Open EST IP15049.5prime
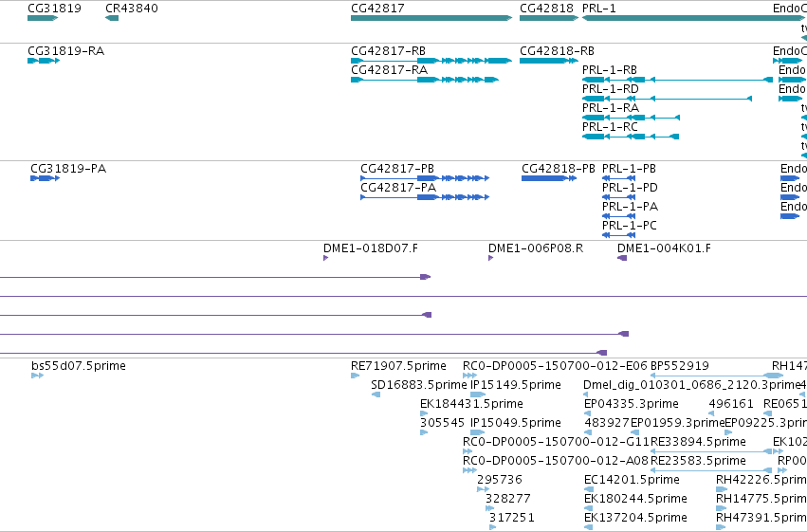The height and width of the screenshot is (532, 807). coord(516,423)
